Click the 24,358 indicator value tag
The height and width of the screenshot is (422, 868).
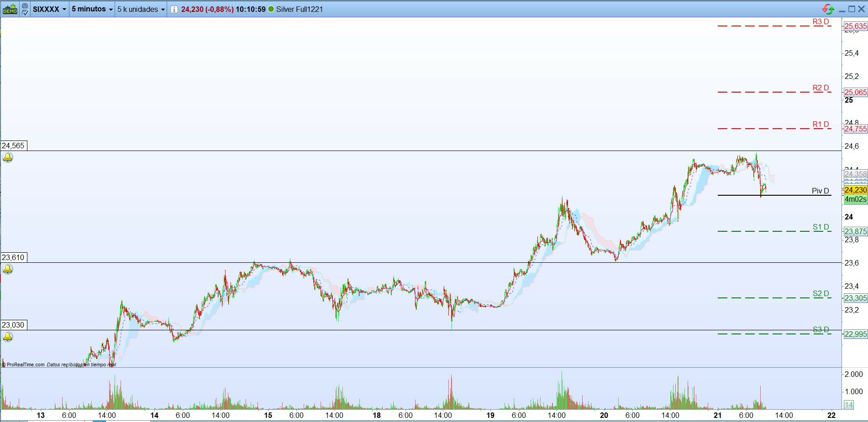(855, 174)
